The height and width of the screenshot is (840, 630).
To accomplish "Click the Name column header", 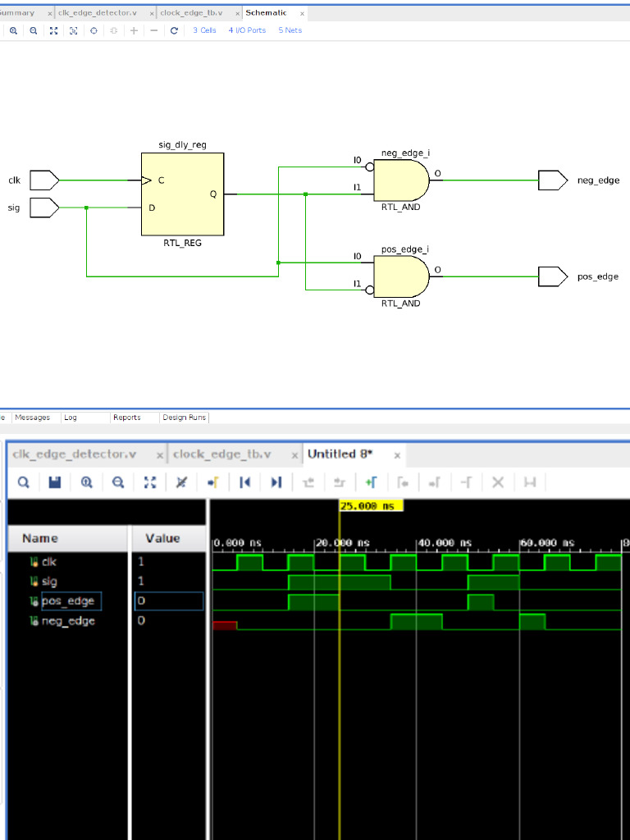I will 68,538.
